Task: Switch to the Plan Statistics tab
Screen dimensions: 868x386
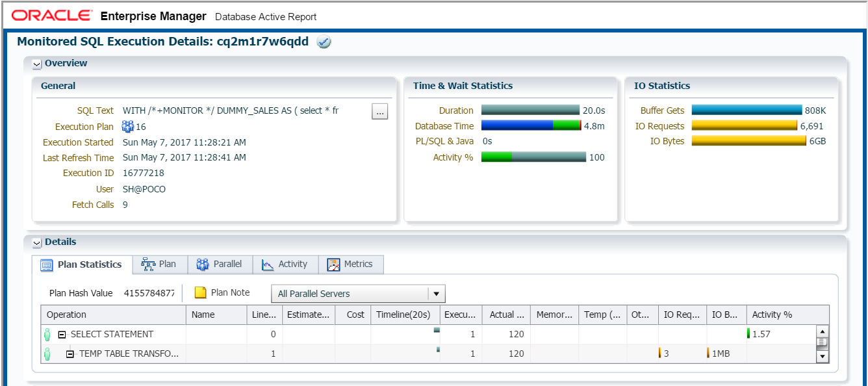Action: (82, 264)
